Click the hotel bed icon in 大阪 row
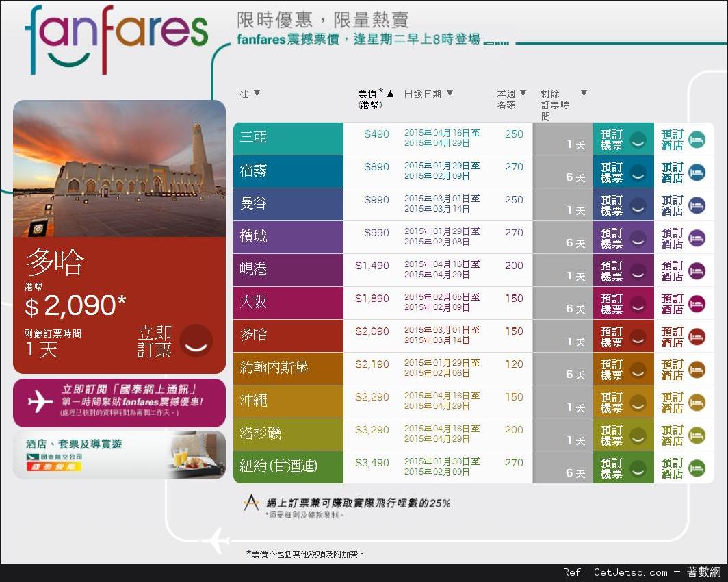 [x=697, y=304]
